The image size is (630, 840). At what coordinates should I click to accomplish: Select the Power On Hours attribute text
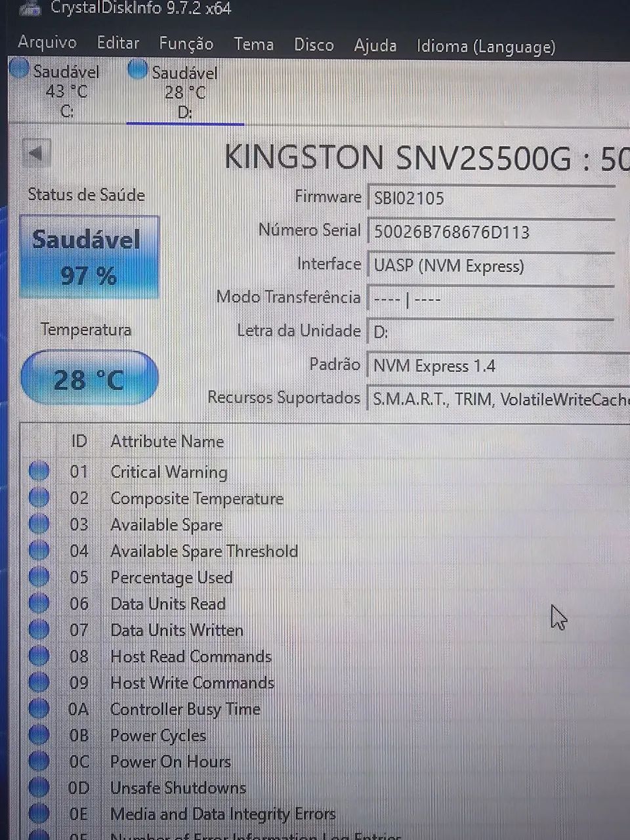171,762
